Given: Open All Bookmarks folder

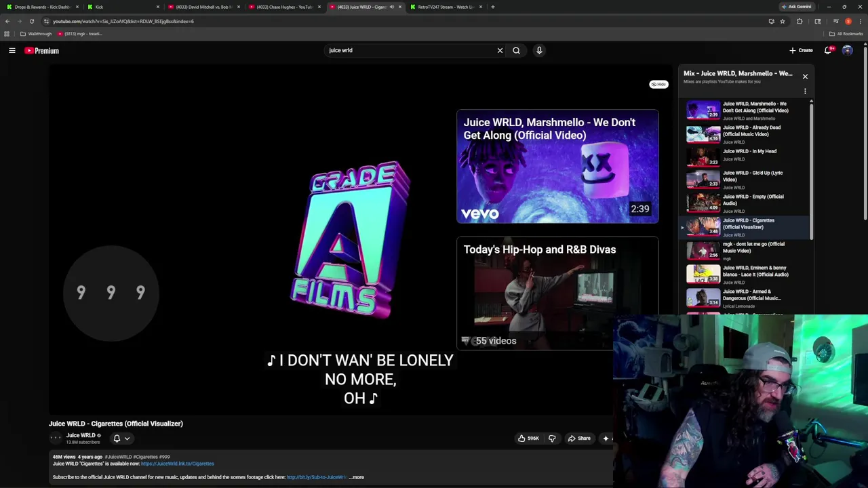Looking at the screenshot, I should click(x=846, y=34).
